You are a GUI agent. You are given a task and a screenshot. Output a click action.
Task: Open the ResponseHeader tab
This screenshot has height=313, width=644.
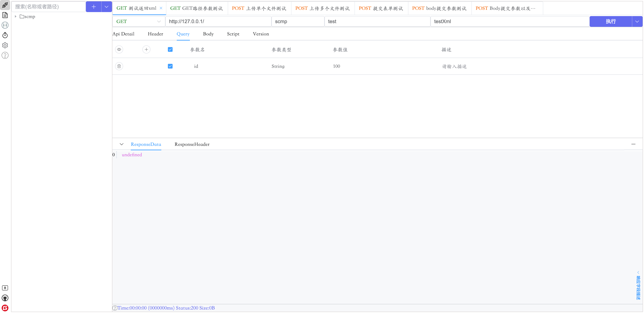(192, 144)
